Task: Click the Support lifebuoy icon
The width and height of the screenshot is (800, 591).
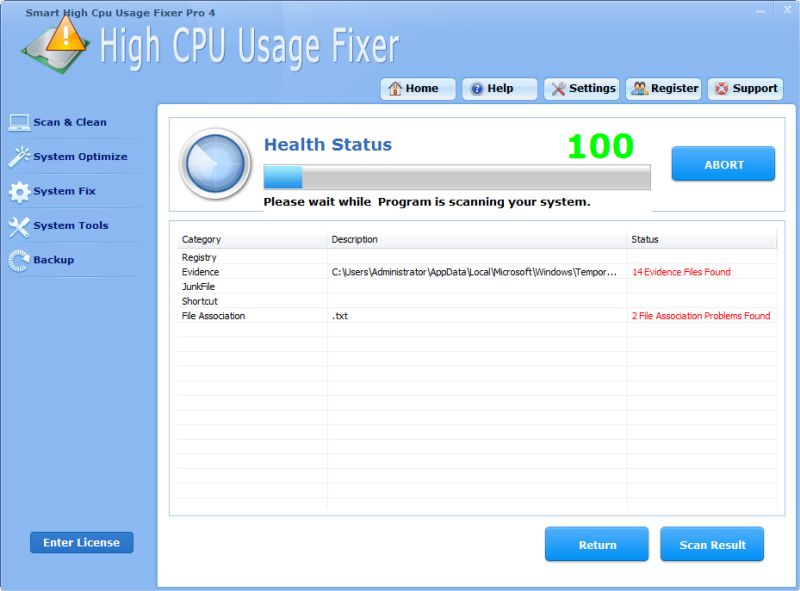Action: [720, 89]
